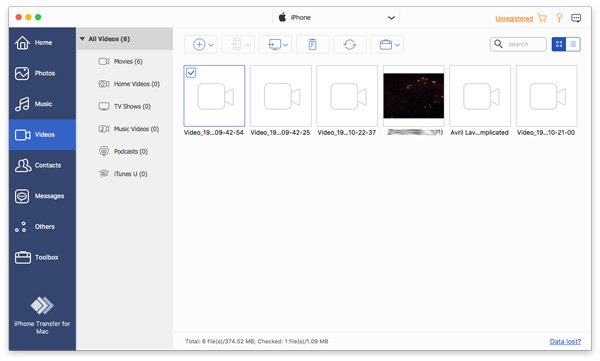Click the shopping cart purchase icon
600x361 pixels.
(x=542, y=18)
